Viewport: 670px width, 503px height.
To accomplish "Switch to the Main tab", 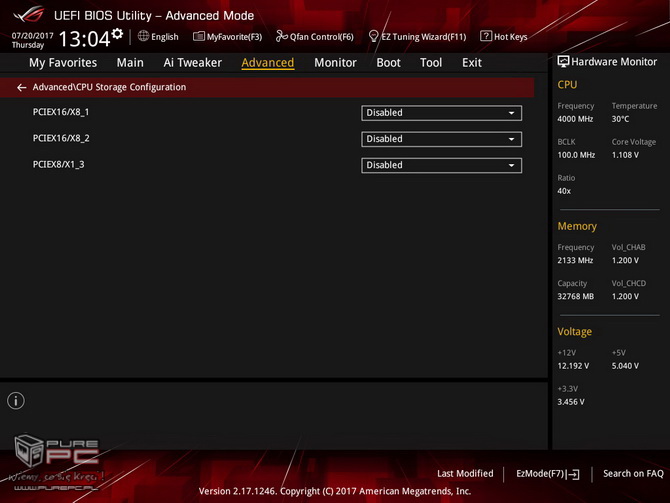I will (130, 63).
